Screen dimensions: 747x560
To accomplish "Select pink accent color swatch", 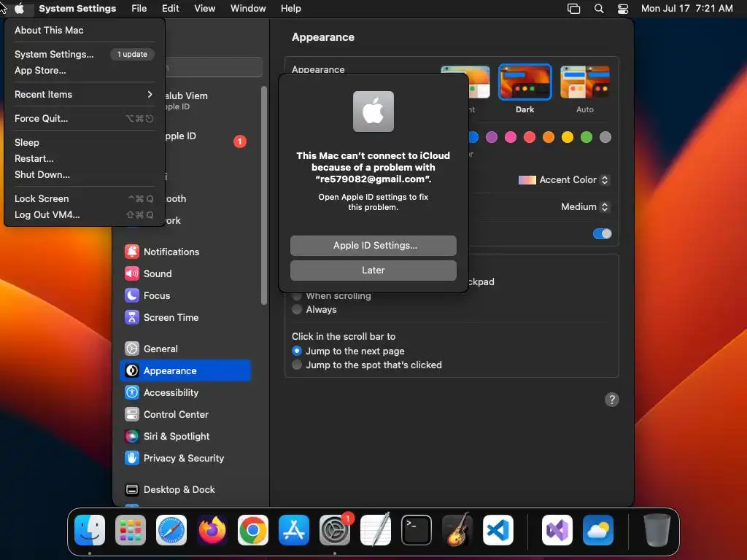I will click(x=511, y=138).
